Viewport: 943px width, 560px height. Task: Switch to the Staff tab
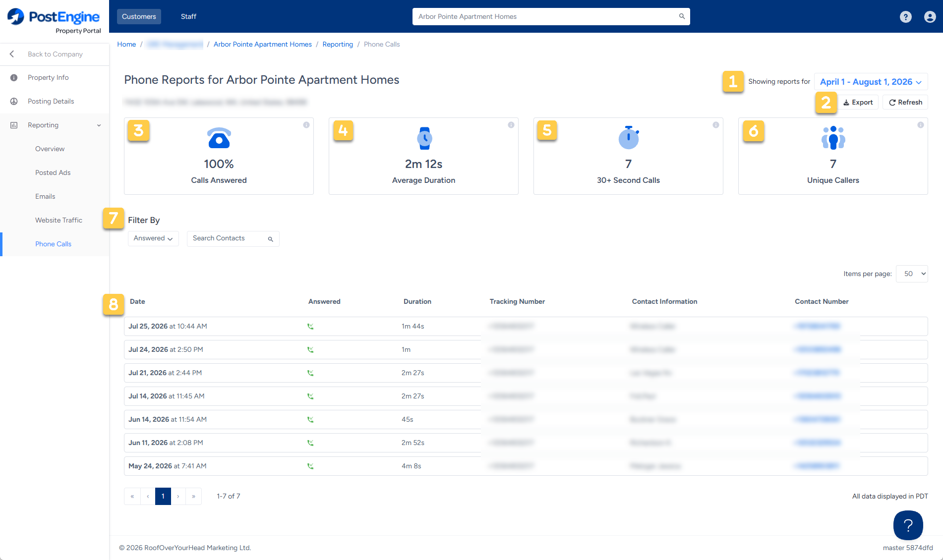coord(188,16)
